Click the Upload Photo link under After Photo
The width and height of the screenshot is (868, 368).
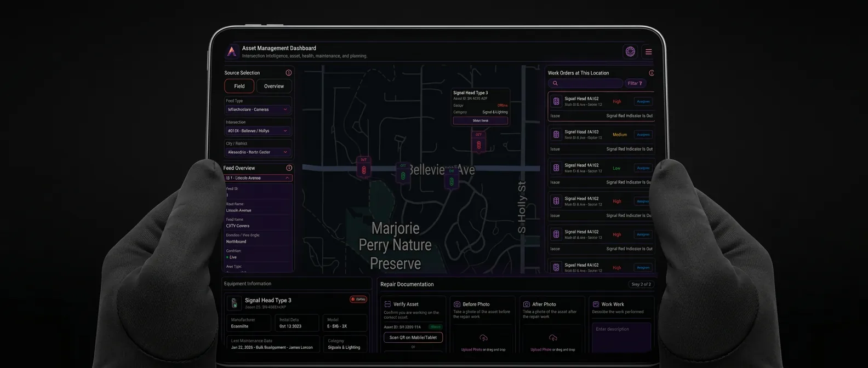pyautogui.click(x=541, y=349)
